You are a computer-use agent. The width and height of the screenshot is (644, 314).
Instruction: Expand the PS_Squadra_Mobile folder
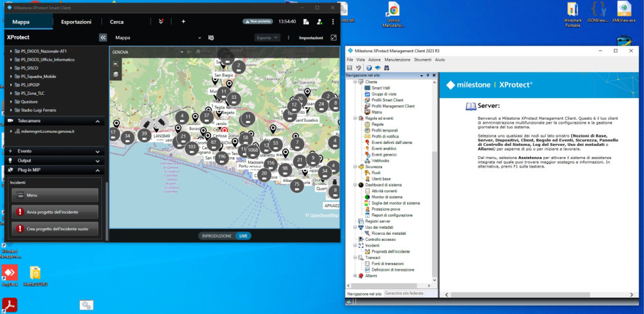(12, 76)
